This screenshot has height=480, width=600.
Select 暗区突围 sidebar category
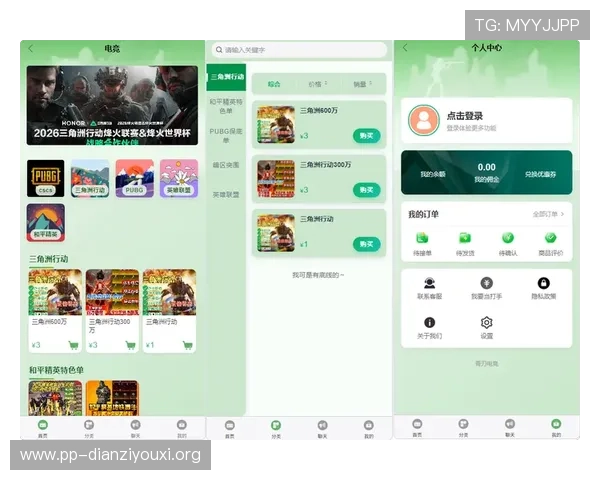click(226, 165)
